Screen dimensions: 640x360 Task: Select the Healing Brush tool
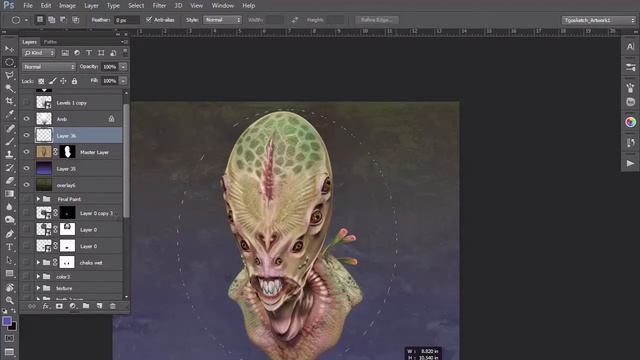pyautogui.click(x=9, y=128)
